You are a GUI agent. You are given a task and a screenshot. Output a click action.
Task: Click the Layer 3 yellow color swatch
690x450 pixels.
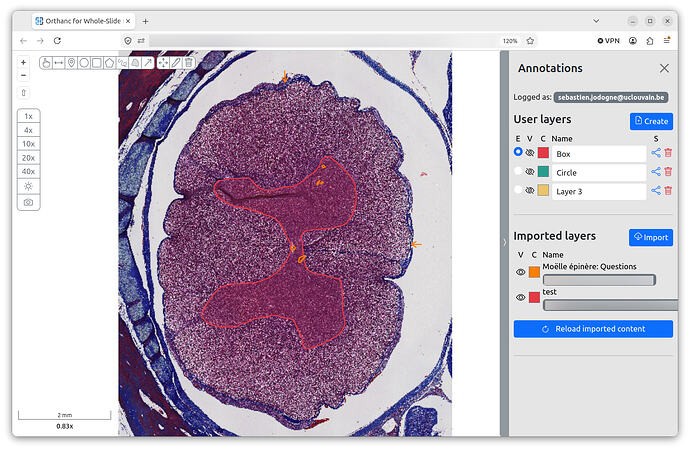(x=543, y=190)
